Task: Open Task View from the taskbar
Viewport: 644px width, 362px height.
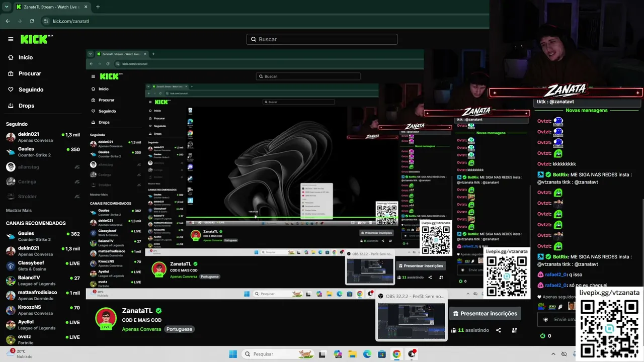Action: (x=322, y=354)
